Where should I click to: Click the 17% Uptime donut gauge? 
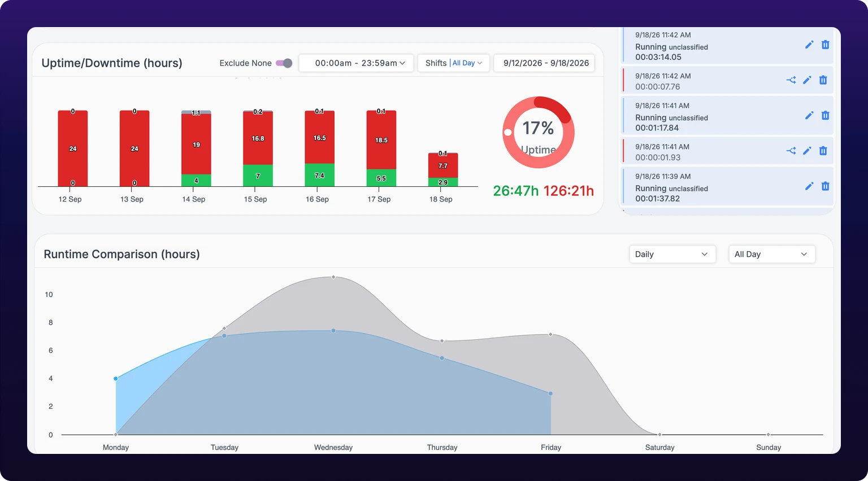click(539, 133)
